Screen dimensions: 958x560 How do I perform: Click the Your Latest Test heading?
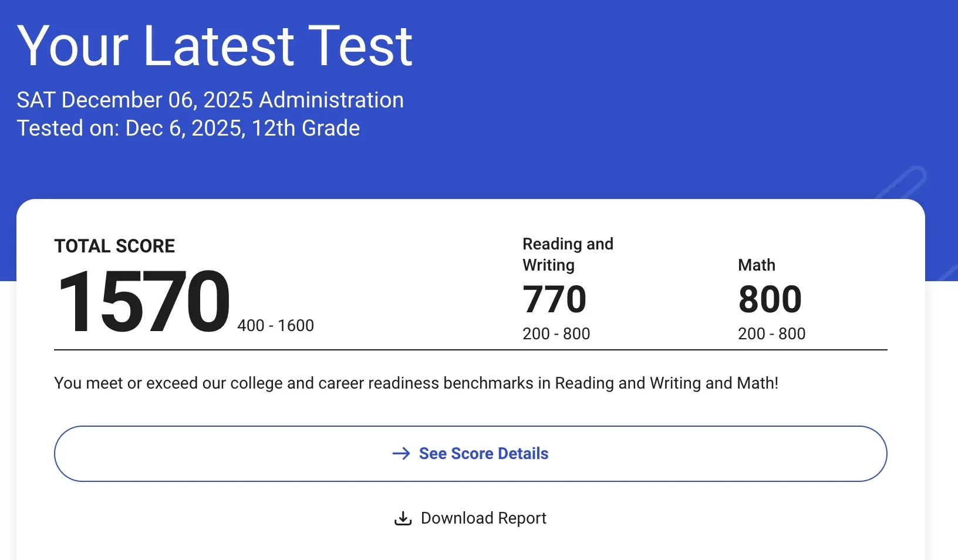pyautogui.click(x=215, y=46)
